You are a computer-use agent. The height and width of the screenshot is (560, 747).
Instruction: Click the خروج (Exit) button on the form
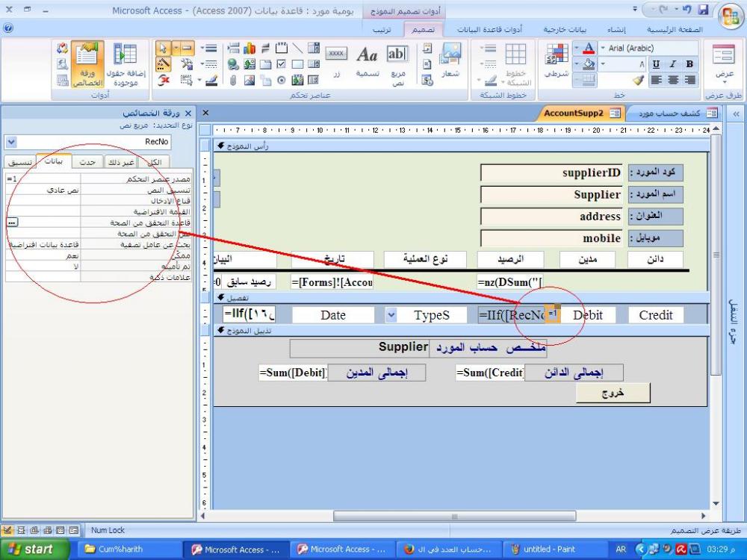[613, 393]
